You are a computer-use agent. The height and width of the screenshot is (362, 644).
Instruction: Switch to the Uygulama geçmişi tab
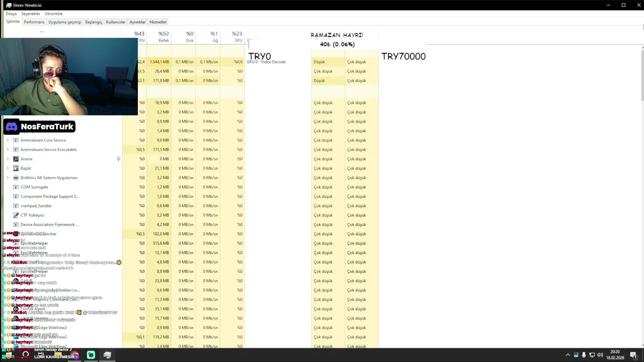[65, 22]
